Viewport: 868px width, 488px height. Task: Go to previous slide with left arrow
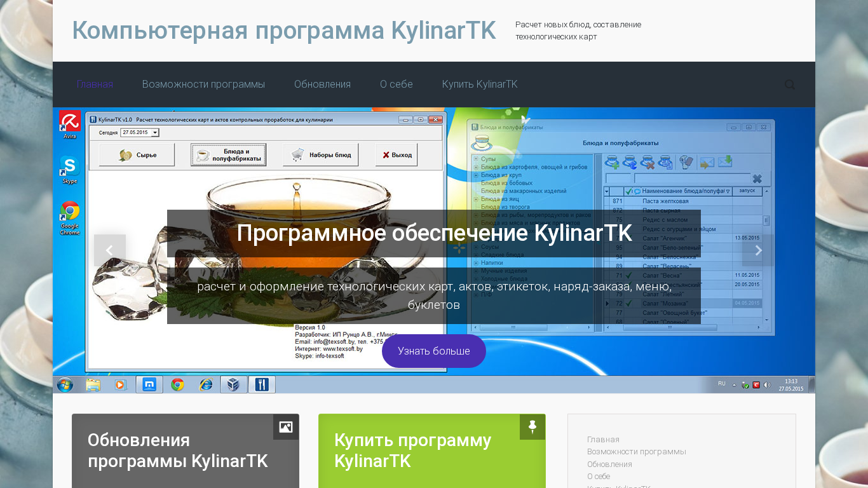tap(109, 250)
